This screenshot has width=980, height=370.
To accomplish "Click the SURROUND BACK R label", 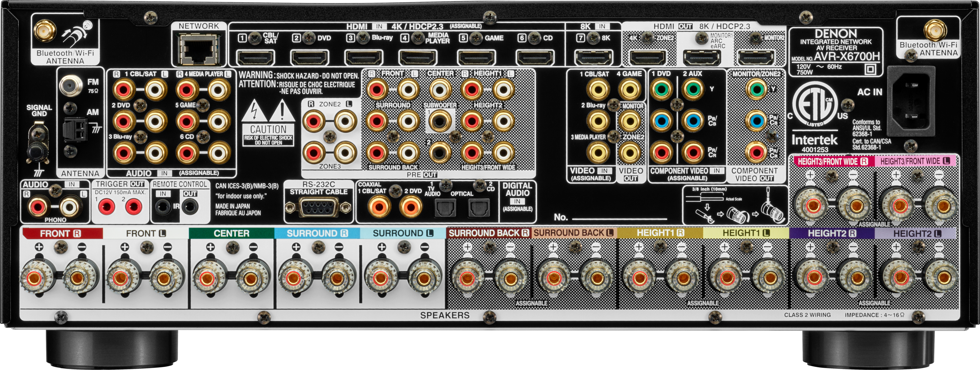I will (x=488, y=233).
